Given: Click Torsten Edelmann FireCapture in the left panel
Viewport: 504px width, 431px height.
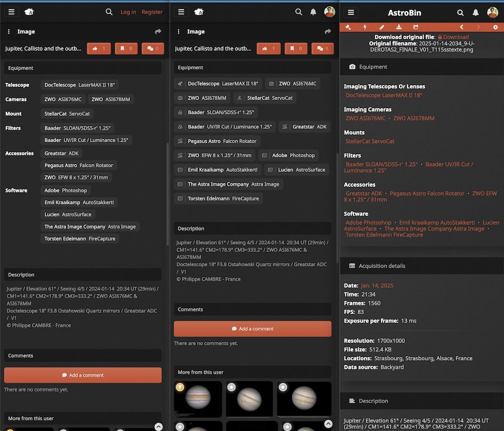Looking at the screenshot, I should coord(80,238).
